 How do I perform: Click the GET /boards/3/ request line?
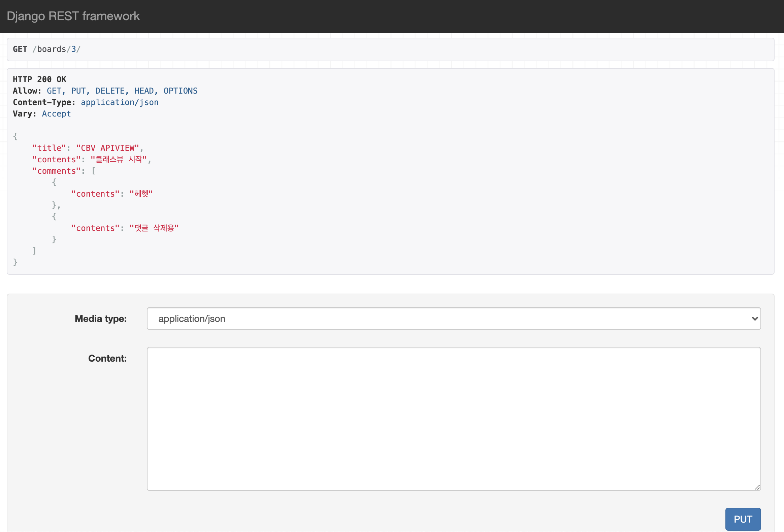point(46,49)
